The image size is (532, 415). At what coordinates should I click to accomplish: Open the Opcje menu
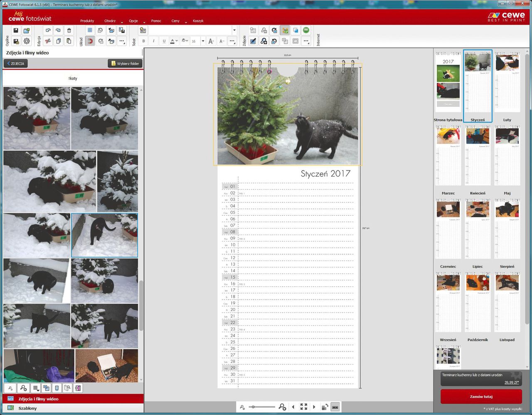pos(133,21)
